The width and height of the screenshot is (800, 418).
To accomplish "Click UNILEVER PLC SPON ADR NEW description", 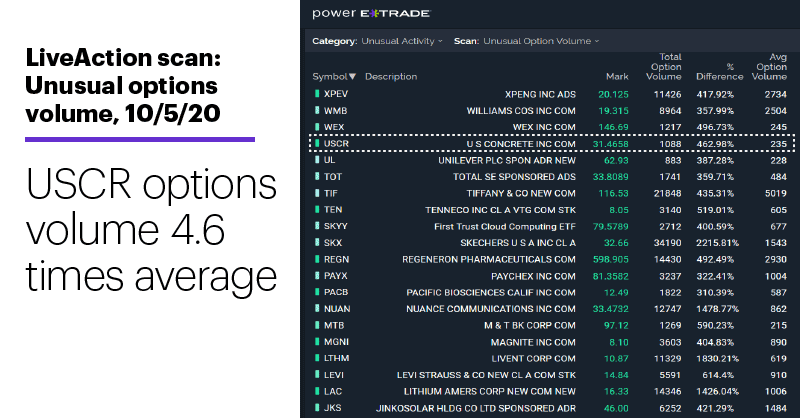I will (x=507, y=160).
